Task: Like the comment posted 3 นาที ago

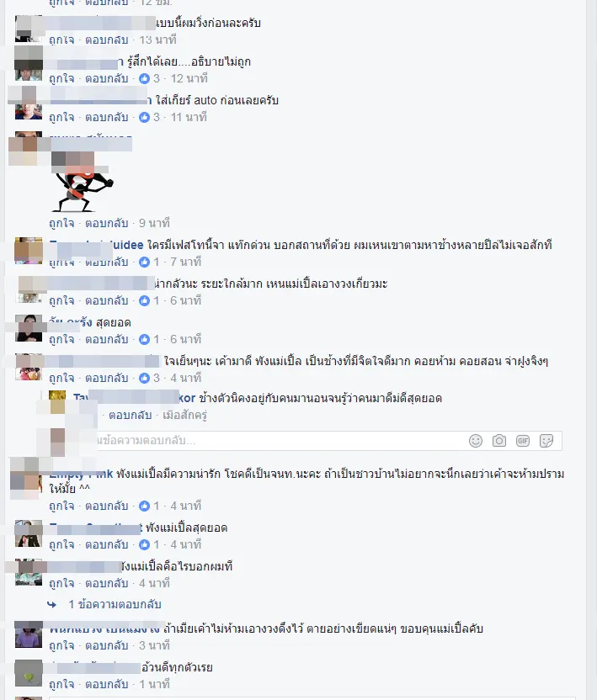Action: coord(61,645)
